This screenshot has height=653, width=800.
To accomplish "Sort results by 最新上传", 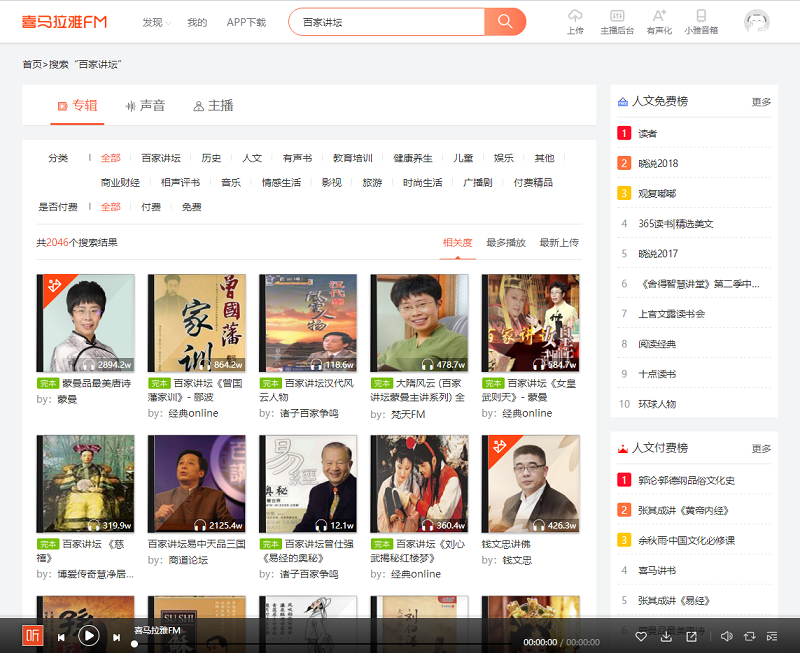I will click(559, 243).
